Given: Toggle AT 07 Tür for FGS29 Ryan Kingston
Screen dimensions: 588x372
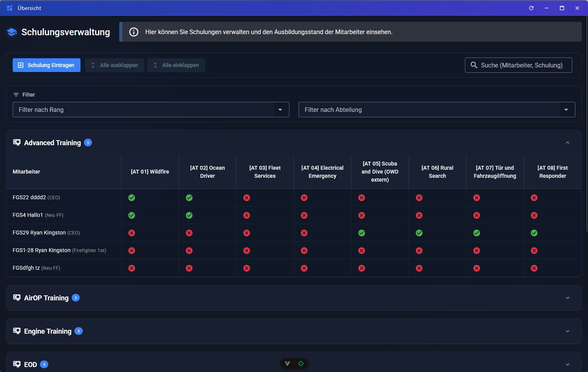Looking at the screenshot, I should pos(476,233).
